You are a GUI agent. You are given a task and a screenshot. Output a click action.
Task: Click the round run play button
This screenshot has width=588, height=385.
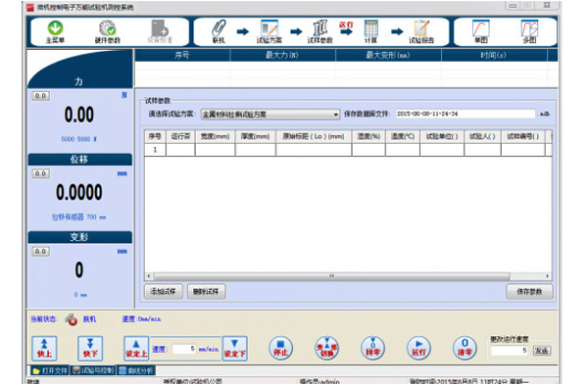click(418, 348)
